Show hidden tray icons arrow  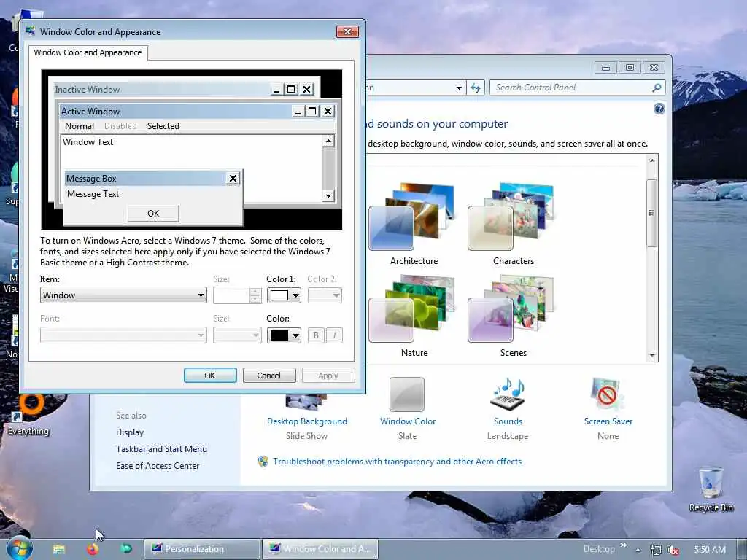(638, 550)
